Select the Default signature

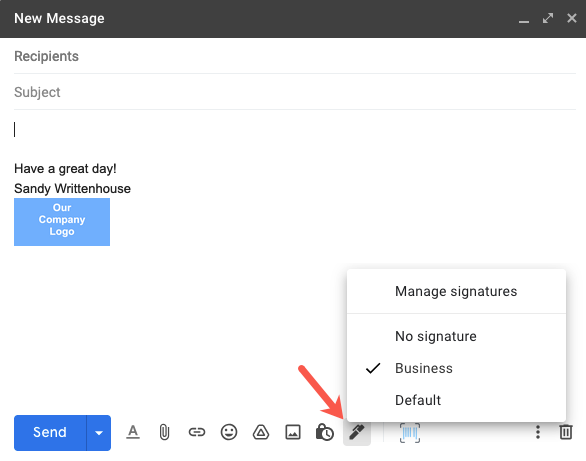pos(456,400)
